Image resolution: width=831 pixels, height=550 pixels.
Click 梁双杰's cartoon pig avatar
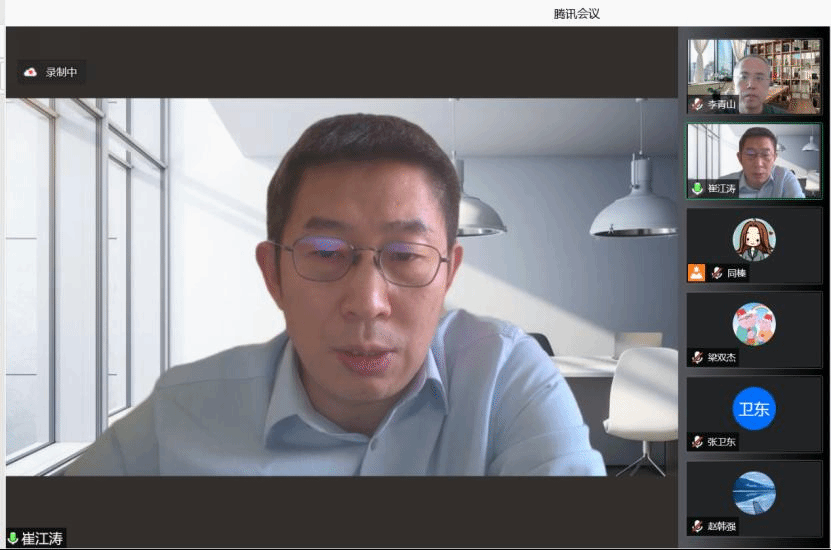[x=754, y=323]
